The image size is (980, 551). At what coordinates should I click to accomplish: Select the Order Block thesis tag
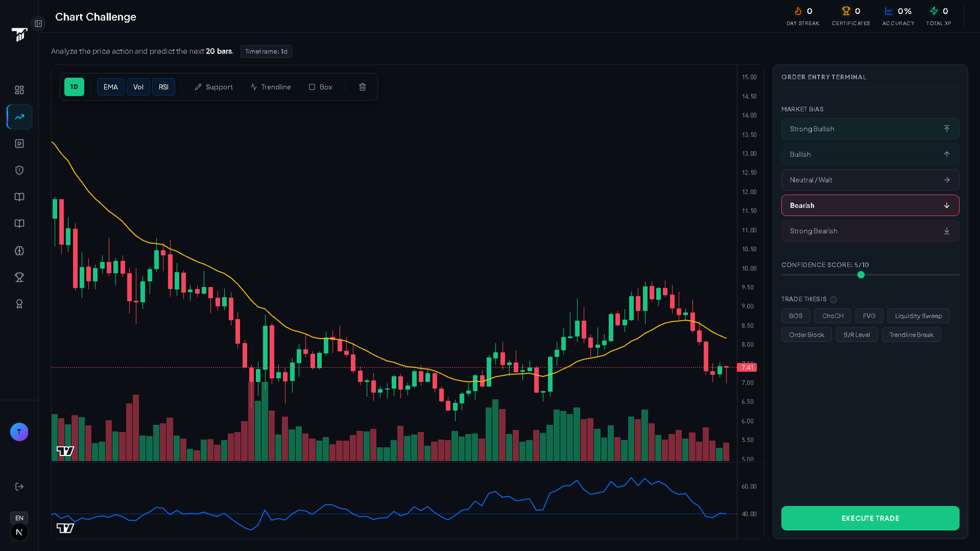(x=806, y=335)
